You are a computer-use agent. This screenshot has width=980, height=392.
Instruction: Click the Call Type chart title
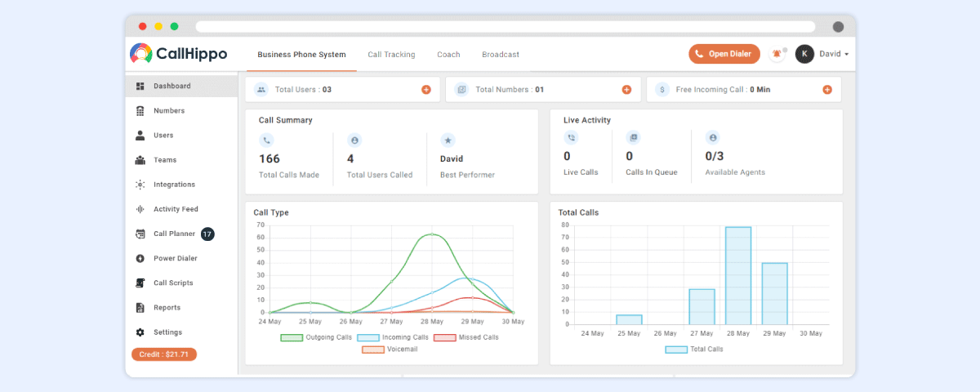pyautogui.click(x=271, y=212)
